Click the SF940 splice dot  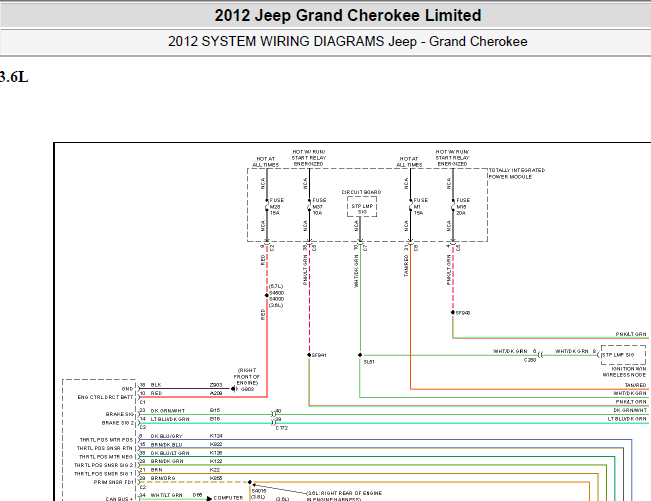point(453,312)
